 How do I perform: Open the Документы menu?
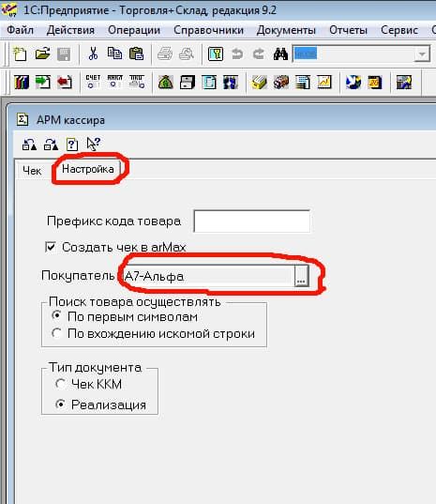[286, 30]
